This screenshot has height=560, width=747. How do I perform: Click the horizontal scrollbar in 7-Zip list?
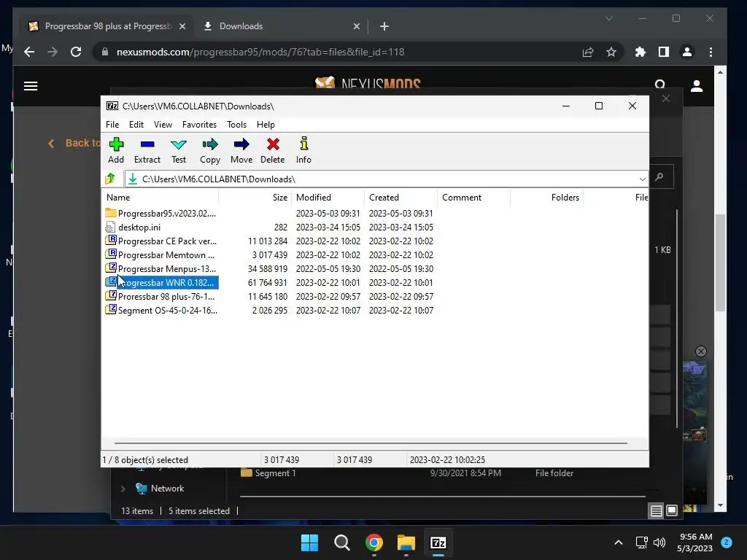[371, 443]
